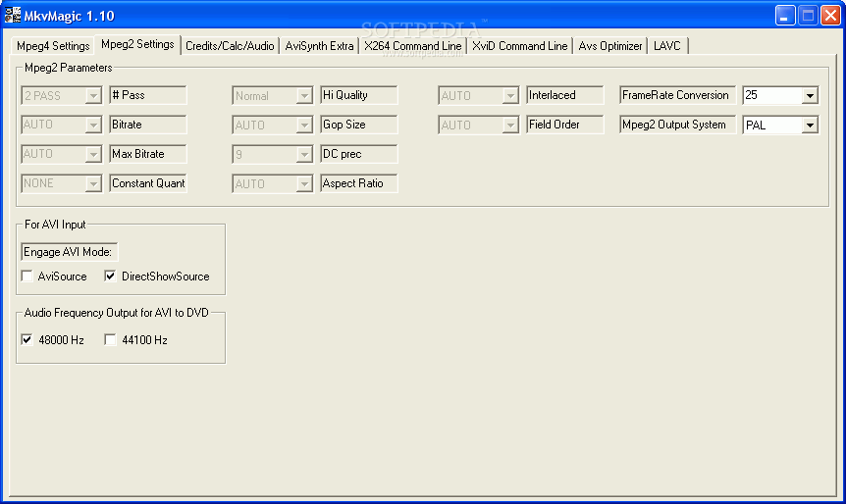Viewport: 846px width, 504px height.
Task: Click the Gop Size label field
Action: coord(359,124)
